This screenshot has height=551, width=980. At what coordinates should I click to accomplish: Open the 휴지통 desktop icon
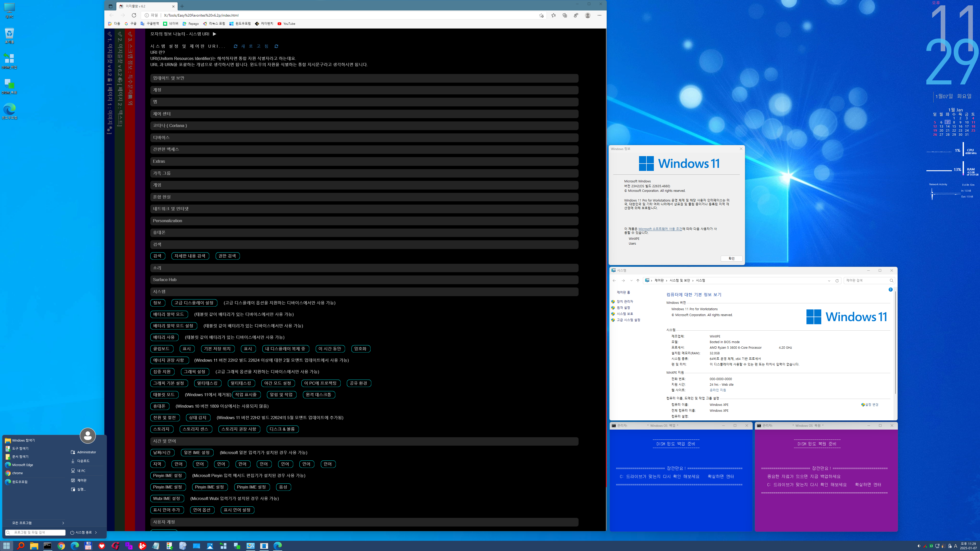pos(9,36)
